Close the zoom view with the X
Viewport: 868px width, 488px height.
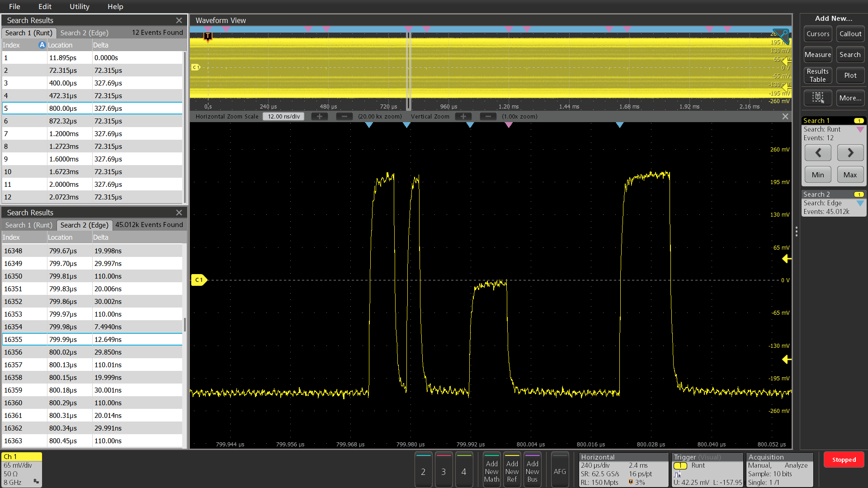(x=785, y=116)
